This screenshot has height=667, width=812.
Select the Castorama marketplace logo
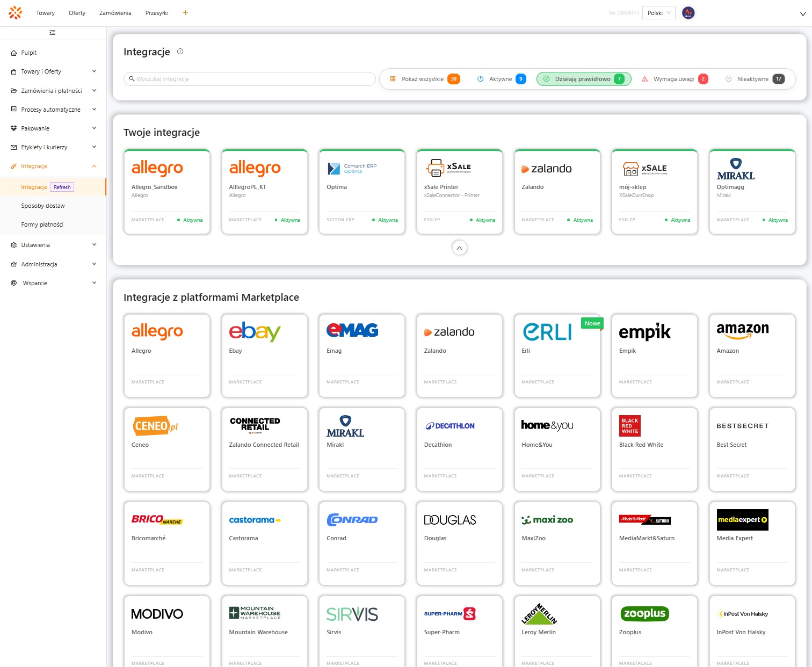pyautogui.click(x=255, y=520)
